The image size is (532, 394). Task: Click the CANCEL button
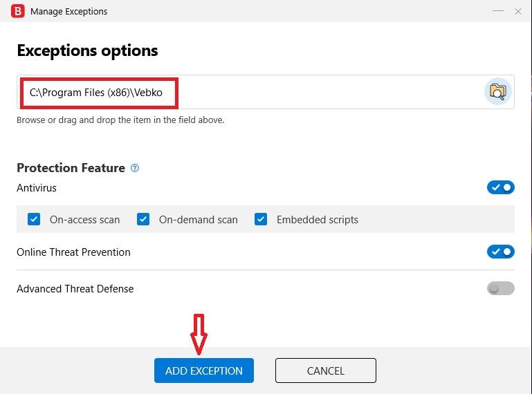(x=326, y=370)
